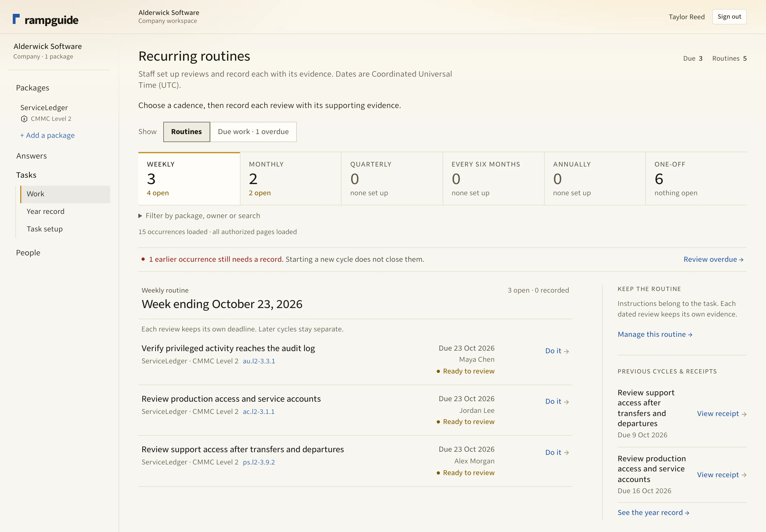Viewport: 766px width, 532px height.
Task: Switch to Due work · 1 overdue view
Action: click(253, 132)
